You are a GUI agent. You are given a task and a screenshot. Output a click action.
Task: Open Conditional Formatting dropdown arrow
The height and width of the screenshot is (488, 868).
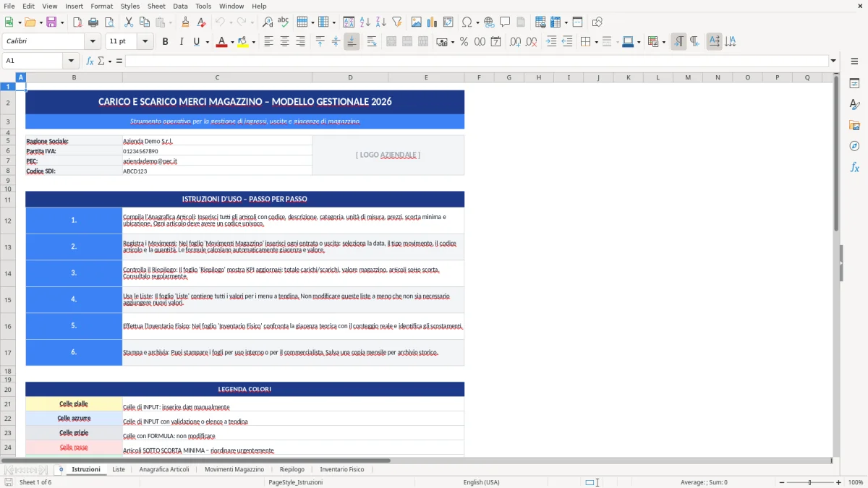coord(663,42)
